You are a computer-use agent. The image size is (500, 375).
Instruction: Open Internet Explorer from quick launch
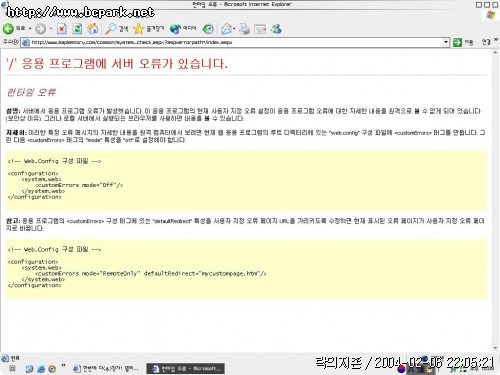41,369
